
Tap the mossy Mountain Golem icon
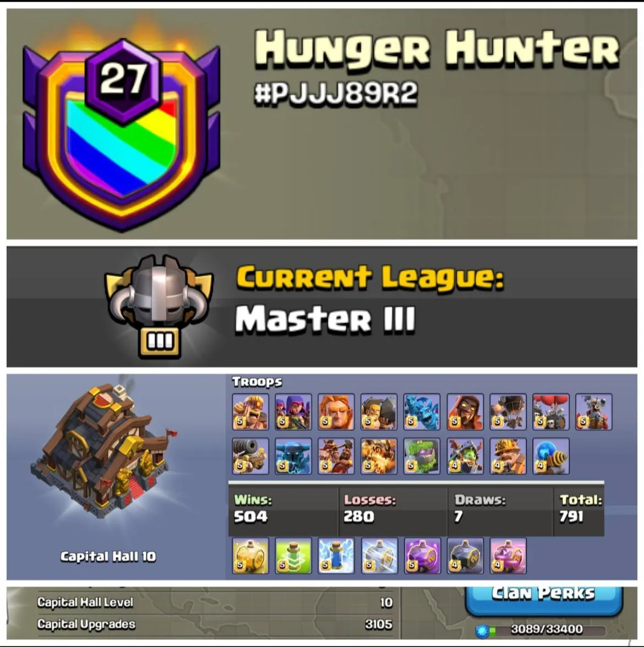(x=422, y=456)
